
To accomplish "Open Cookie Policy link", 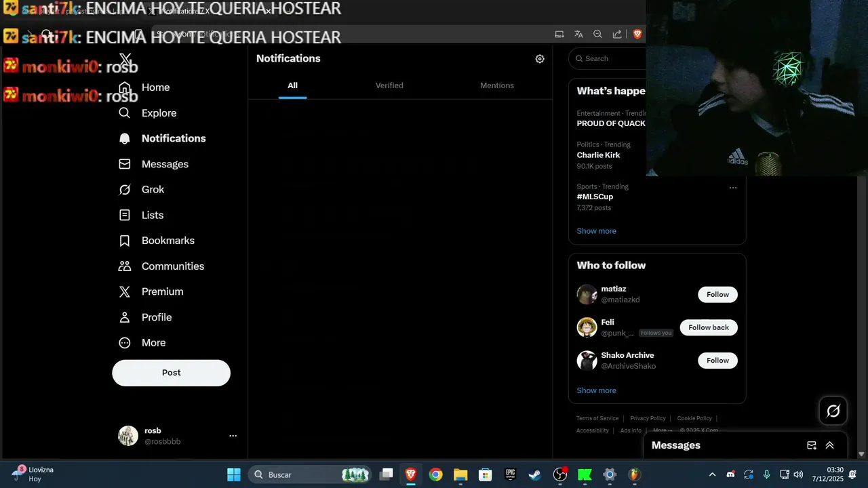I will (694, 418).
